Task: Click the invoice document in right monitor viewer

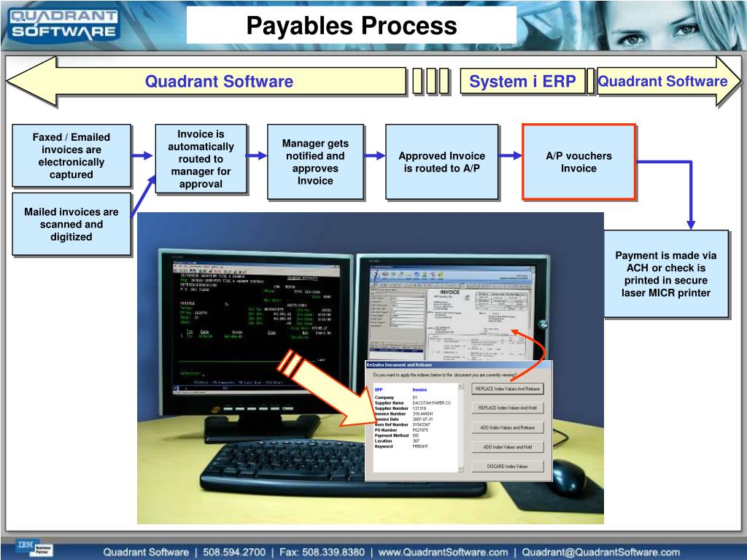Action: 479,324
